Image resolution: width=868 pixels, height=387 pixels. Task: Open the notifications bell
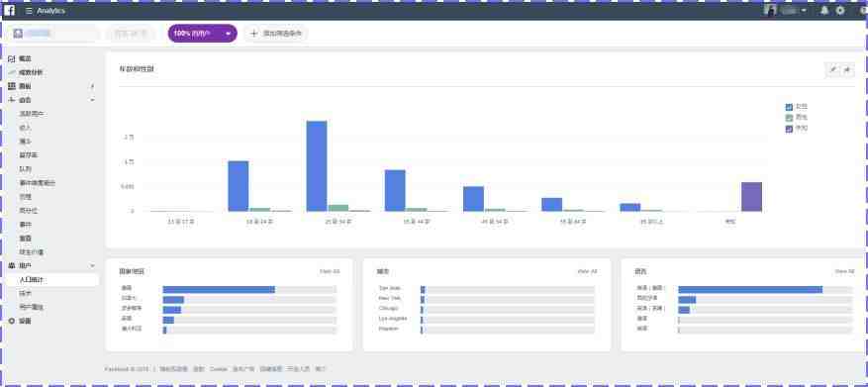tap(824, 11)
